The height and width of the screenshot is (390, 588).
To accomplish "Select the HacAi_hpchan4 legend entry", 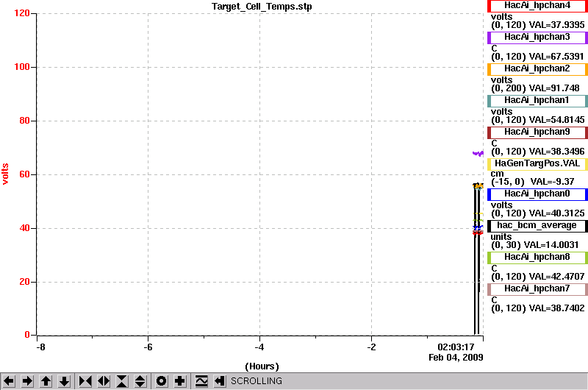I will pyautogui.click(x=537, y=6).
